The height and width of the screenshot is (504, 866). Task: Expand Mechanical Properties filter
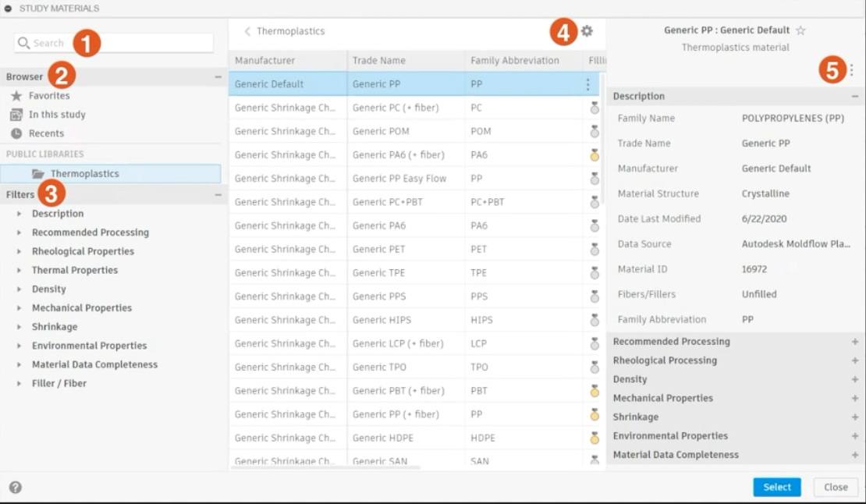(19, 308)
